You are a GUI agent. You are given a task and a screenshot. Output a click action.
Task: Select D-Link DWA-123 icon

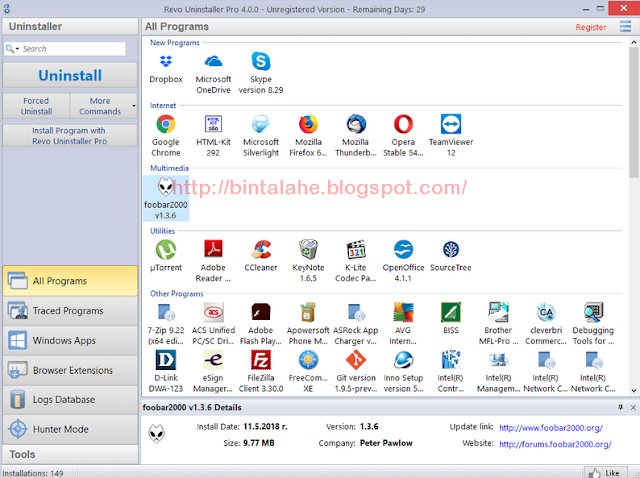point(166,360)
